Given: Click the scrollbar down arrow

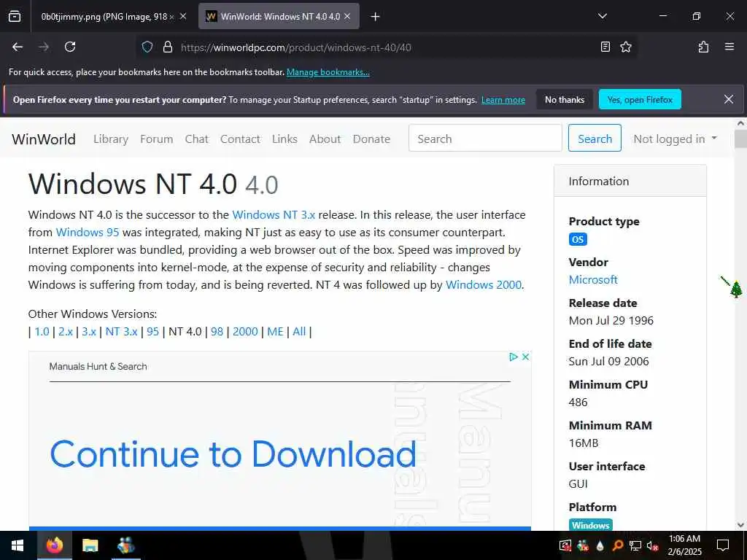Looking at the screenshot, I should [x=740, y=525].
